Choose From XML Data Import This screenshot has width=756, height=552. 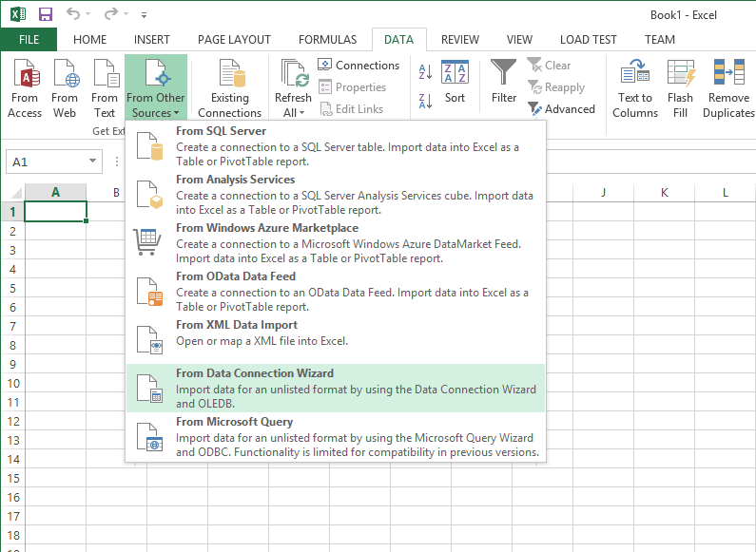click(x=336, y=339)
